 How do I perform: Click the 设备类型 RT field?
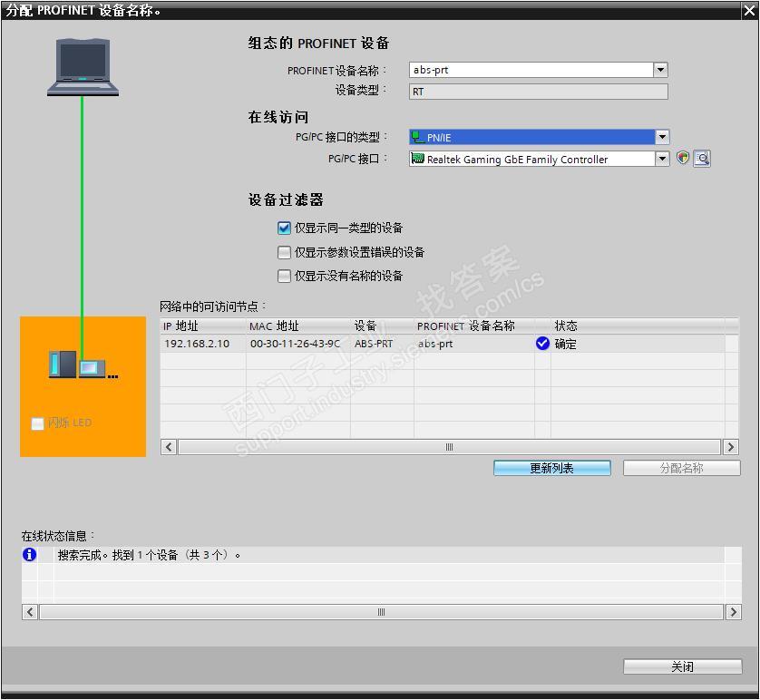pyautogui.click(x=539, y=92)
